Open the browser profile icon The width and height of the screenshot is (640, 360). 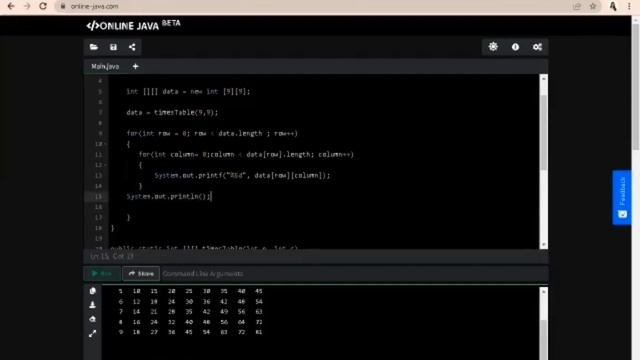(x=613, y=6)
